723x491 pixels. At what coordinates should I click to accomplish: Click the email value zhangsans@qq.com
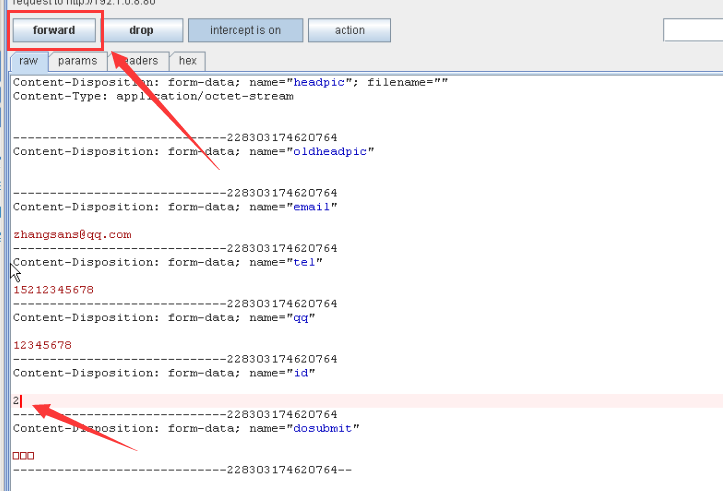pos(72,235)
